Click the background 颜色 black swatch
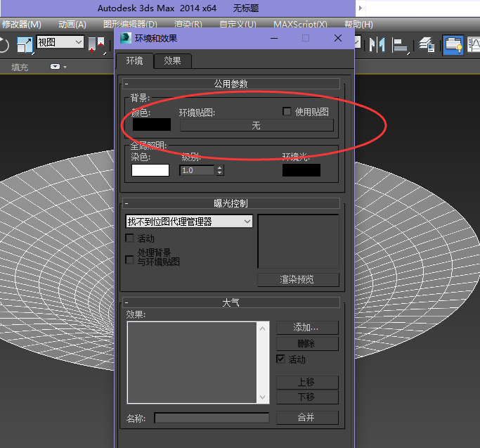 [152, 124]
